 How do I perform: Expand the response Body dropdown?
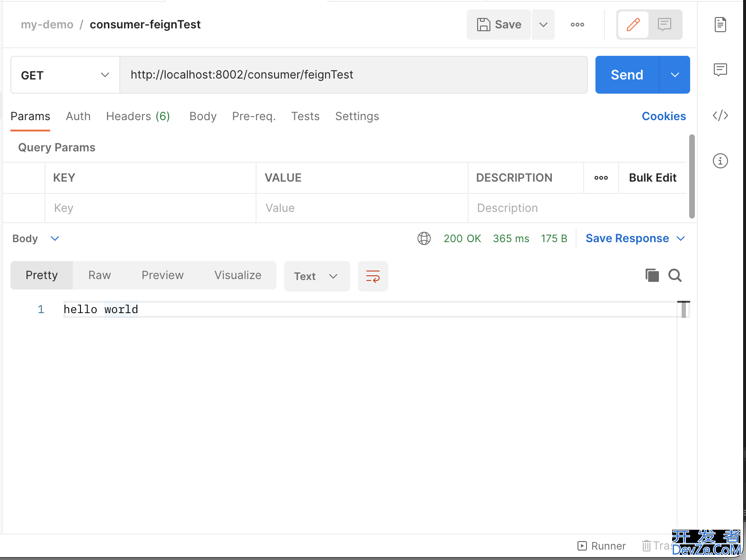pyautogui.click(x=36, y=238)
